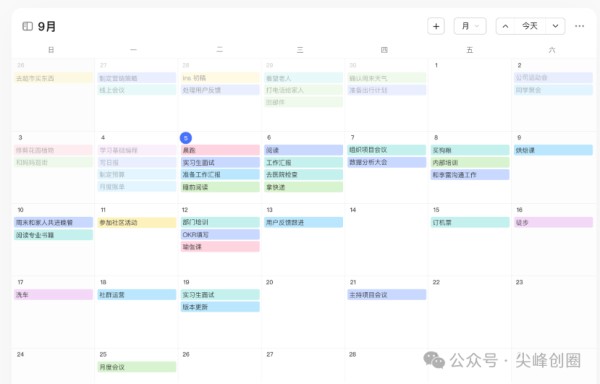The height and width of the screenshot is (384, 600).
Task: Jump to 今天 (today)
Action: coord(530,26)
